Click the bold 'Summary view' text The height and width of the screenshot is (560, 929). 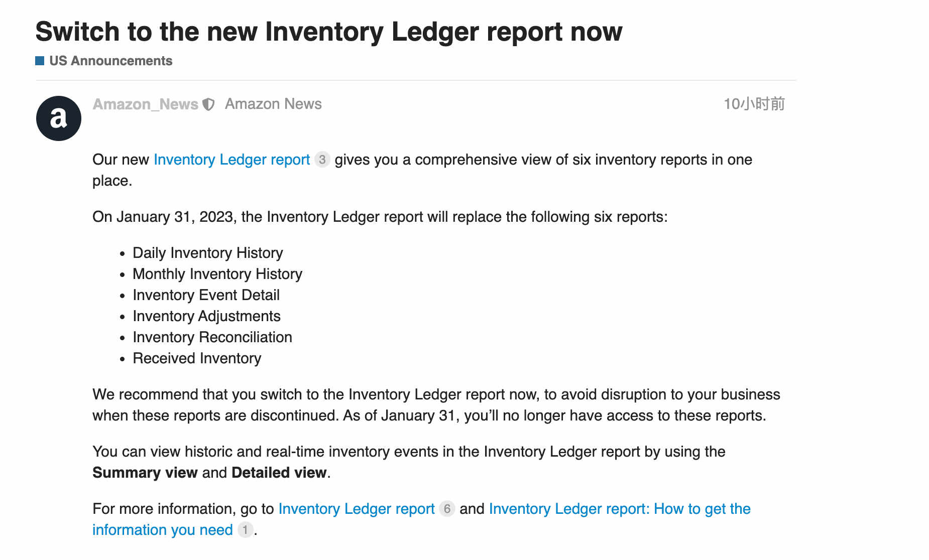coord(145,473)
